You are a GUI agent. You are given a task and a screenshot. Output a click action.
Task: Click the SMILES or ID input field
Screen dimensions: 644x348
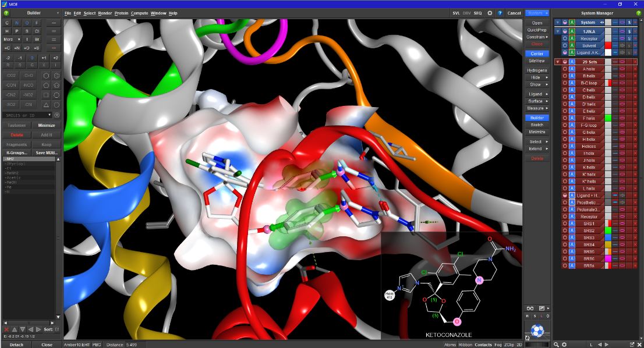[x=23, y=115]
